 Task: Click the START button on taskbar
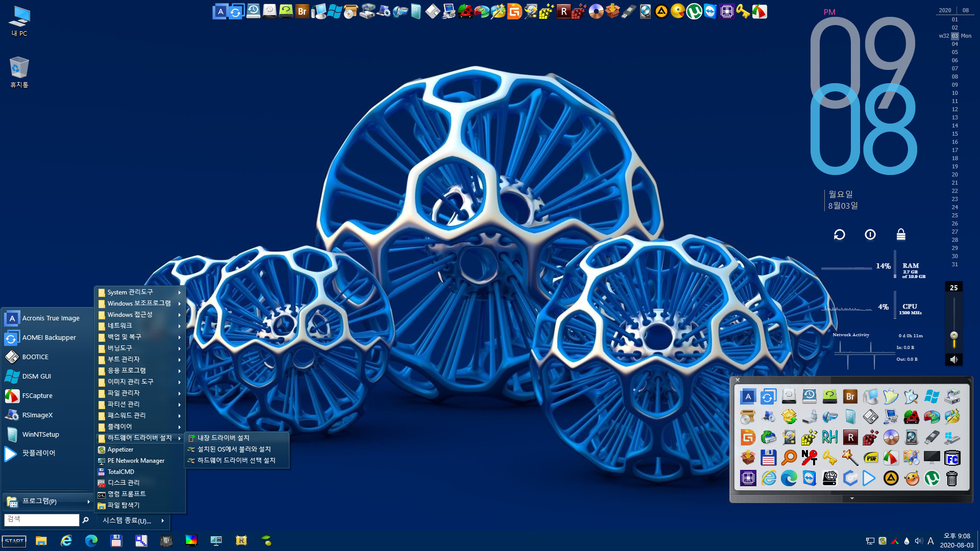pyautogui.click(x=14, y=541)
